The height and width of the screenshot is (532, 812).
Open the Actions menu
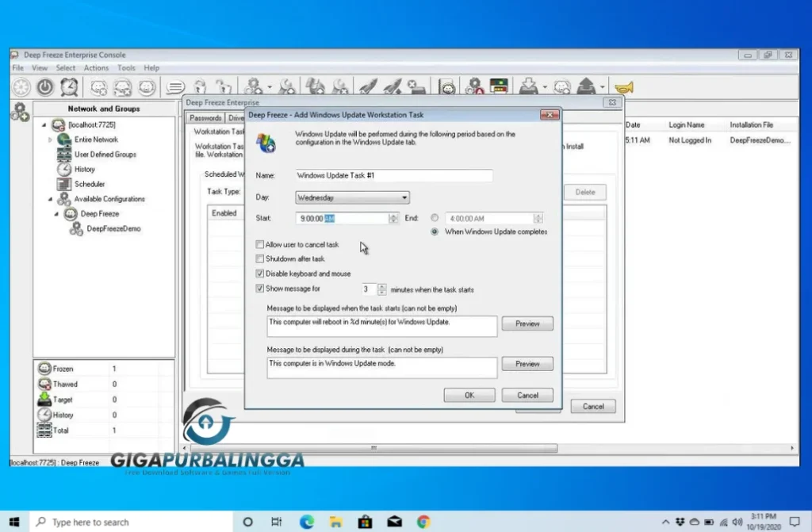point(96,68)
